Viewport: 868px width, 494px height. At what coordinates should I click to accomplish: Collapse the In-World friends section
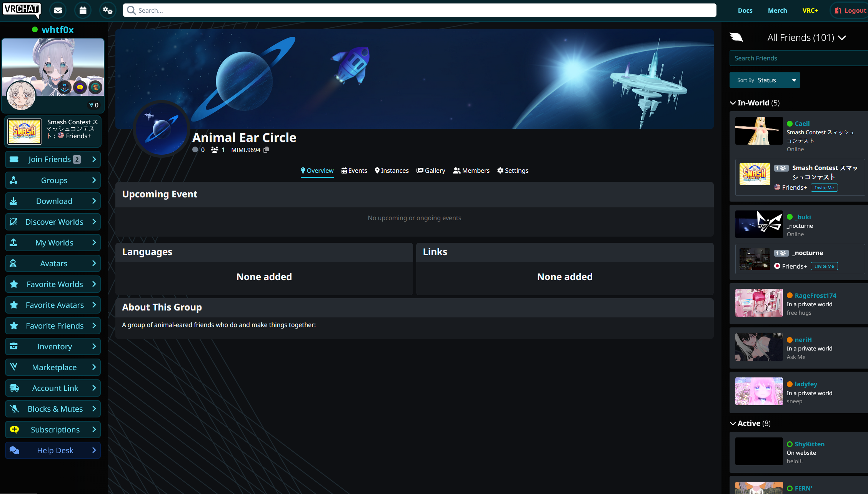pyautogui.click(x=733, y=103)
